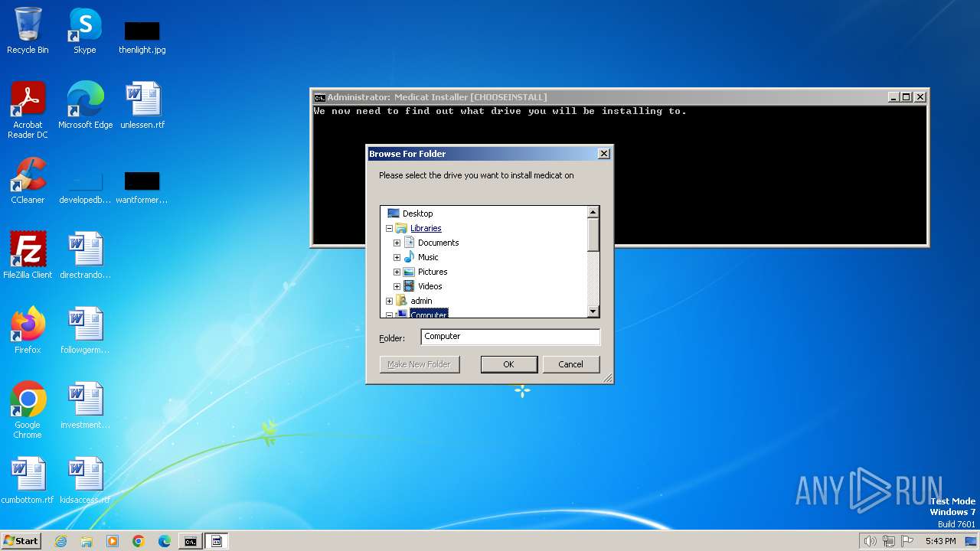The width and height of the screenshot is (980, 551).
Task: Select the unlessen.rtf document icon
Action: (142, 105)
